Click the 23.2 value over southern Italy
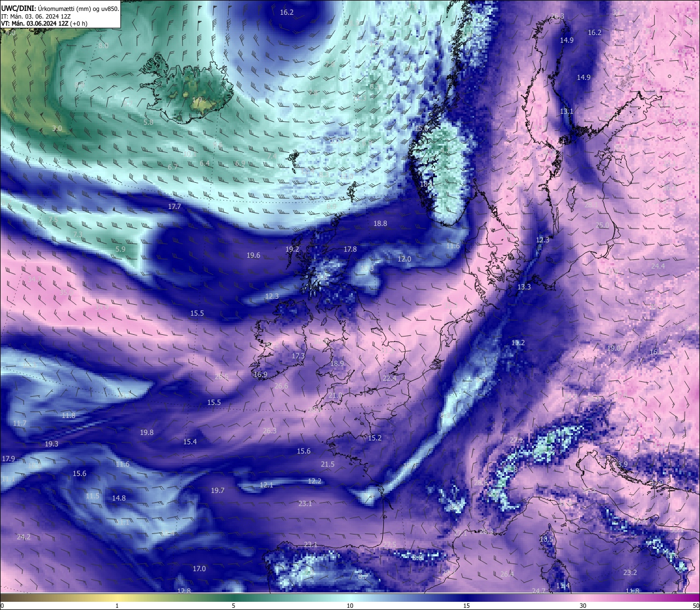 (x=630, y=572)
